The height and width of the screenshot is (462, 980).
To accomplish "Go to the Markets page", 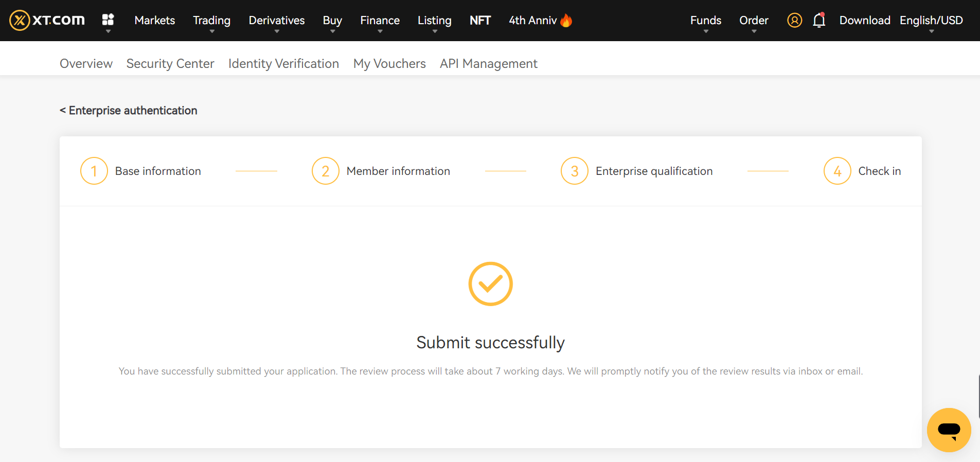I will pyautogui.click(x=154, y=21).
